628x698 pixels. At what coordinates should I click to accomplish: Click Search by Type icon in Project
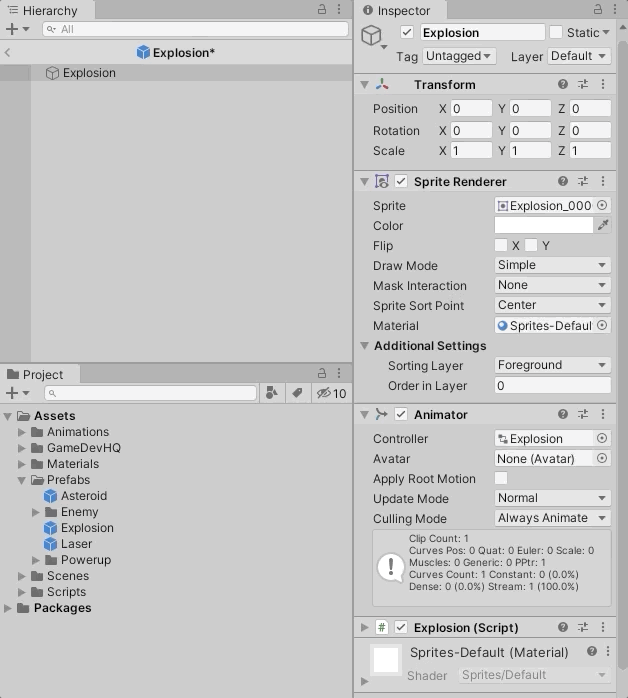(271, 393)
